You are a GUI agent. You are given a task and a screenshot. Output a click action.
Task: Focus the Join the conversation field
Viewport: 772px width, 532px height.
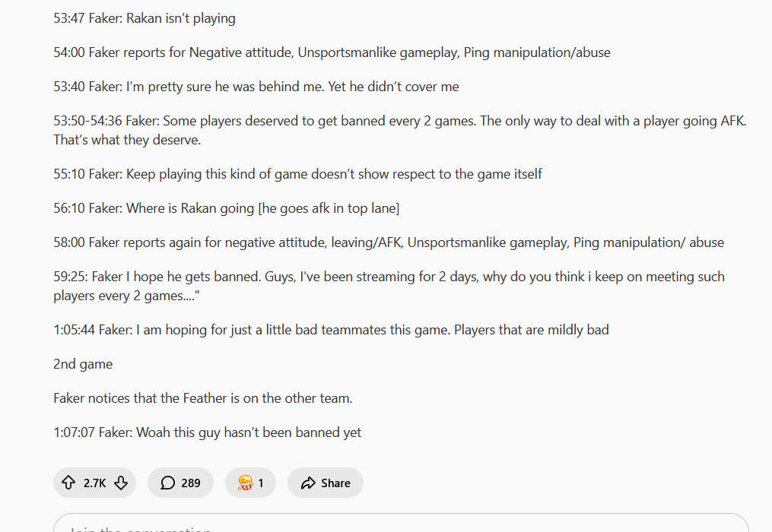401,524
